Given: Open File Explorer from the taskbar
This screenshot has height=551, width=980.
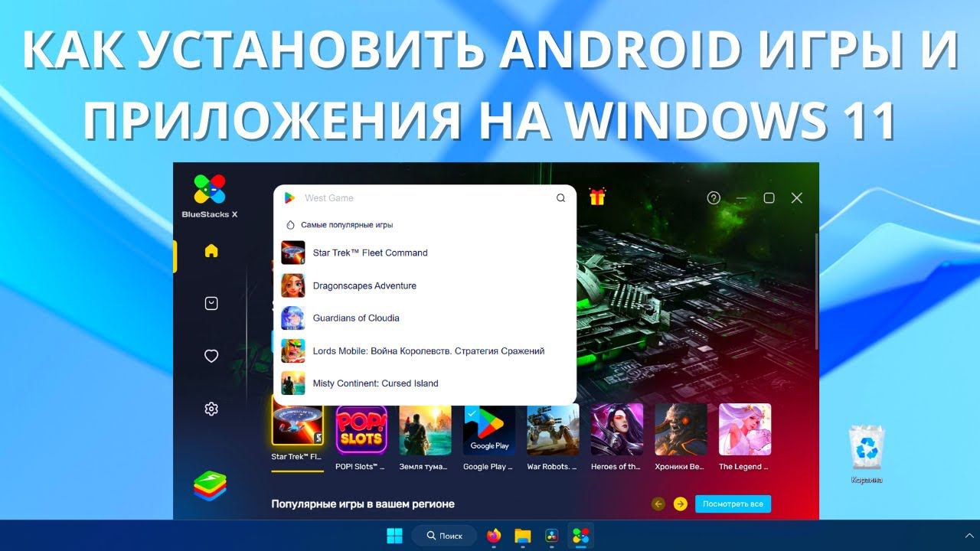Looking at the screenshot, I should click(x=522, y=536).
